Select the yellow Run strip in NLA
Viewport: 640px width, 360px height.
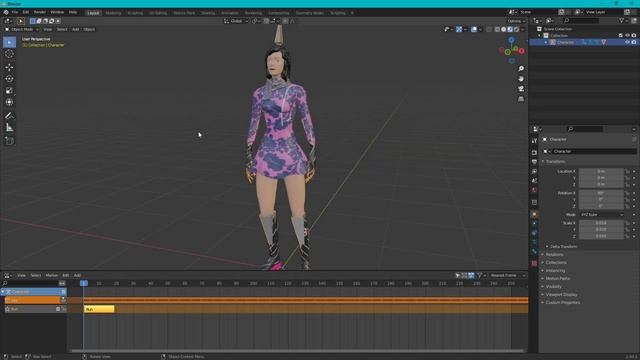[99, 309]
